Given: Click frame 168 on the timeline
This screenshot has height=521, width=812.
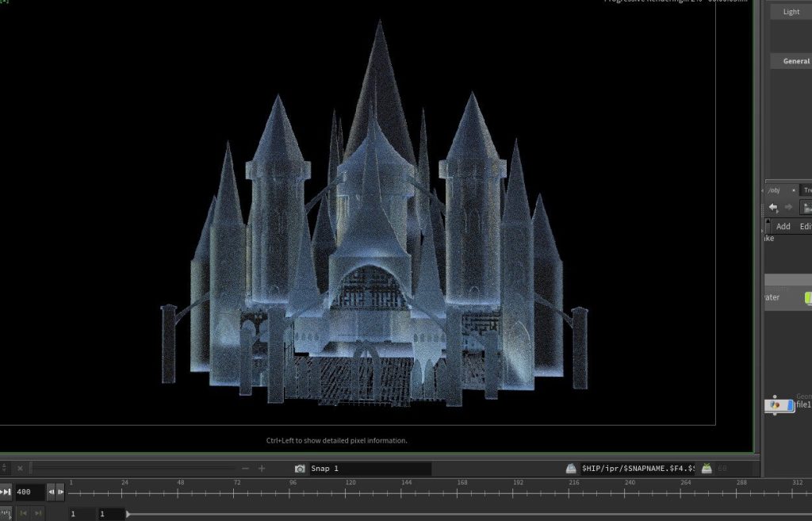Looking at the screenshot, I should (462, 483).
